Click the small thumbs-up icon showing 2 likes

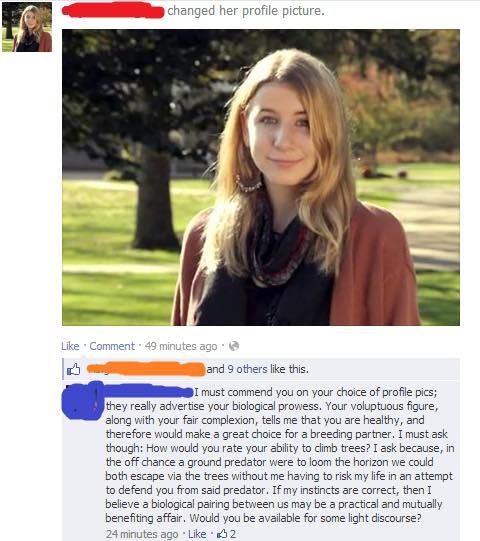coord(222,534)
